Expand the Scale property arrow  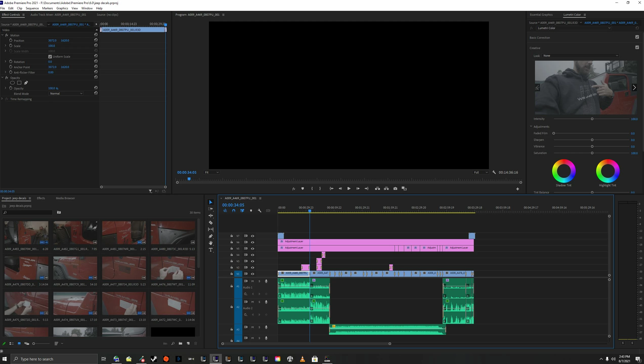[5, 46]
